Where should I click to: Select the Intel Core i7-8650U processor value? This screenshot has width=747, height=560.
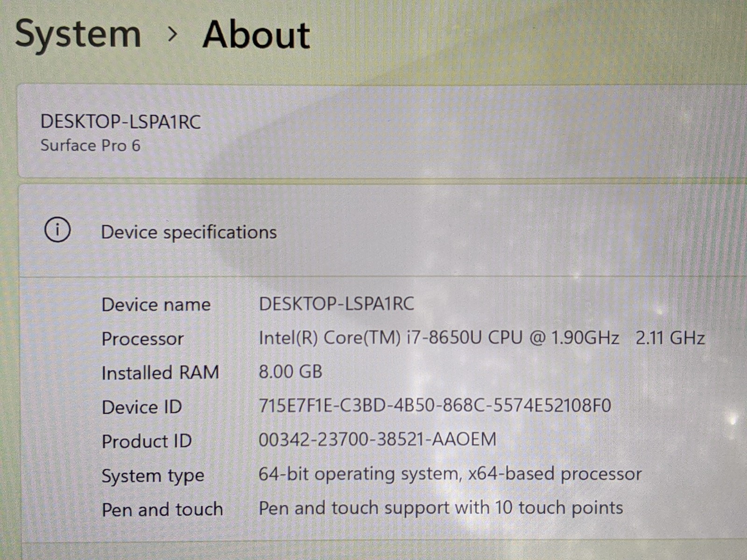pyautogui.click(x=481, y=337)
